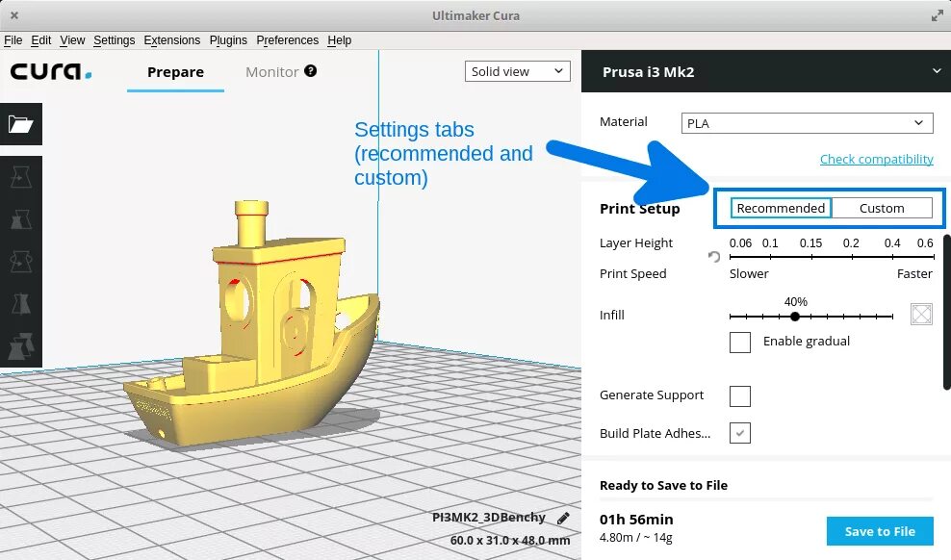Click the Cura logo
The image size is (951, 560).
coord(51,71)
